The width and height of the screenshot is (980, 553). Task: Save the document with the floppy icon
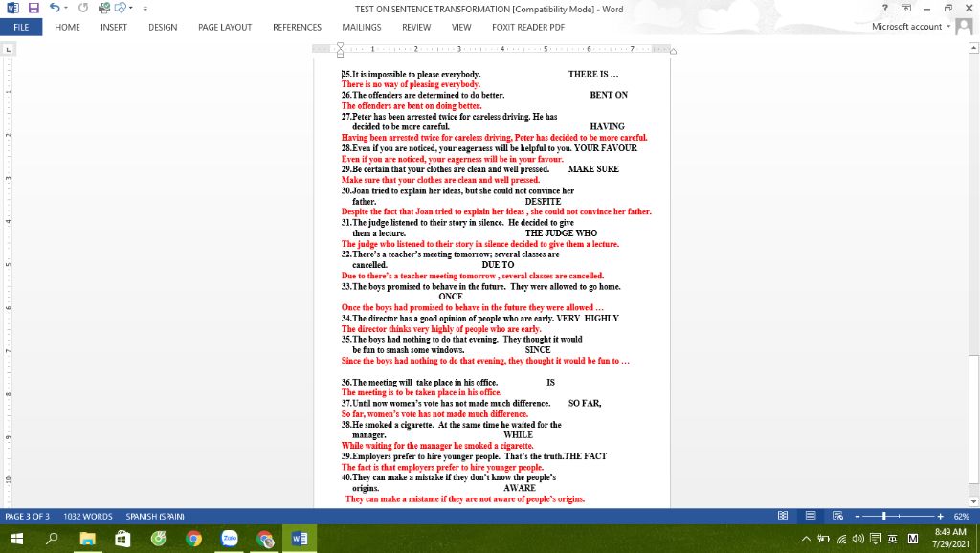pyautogui.click(x=33, y=8)
